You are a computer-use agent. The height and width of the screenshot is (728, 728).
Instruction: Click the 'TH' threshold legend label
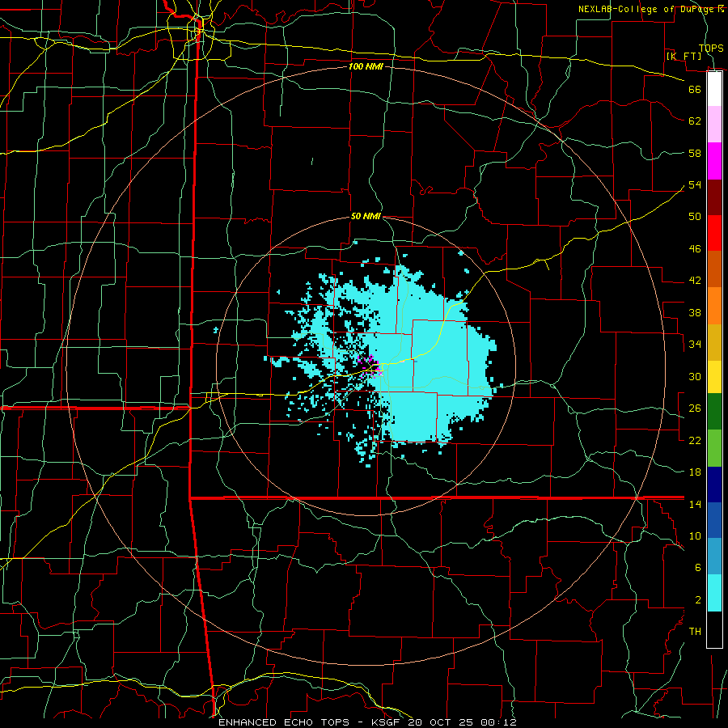[695, 632]
